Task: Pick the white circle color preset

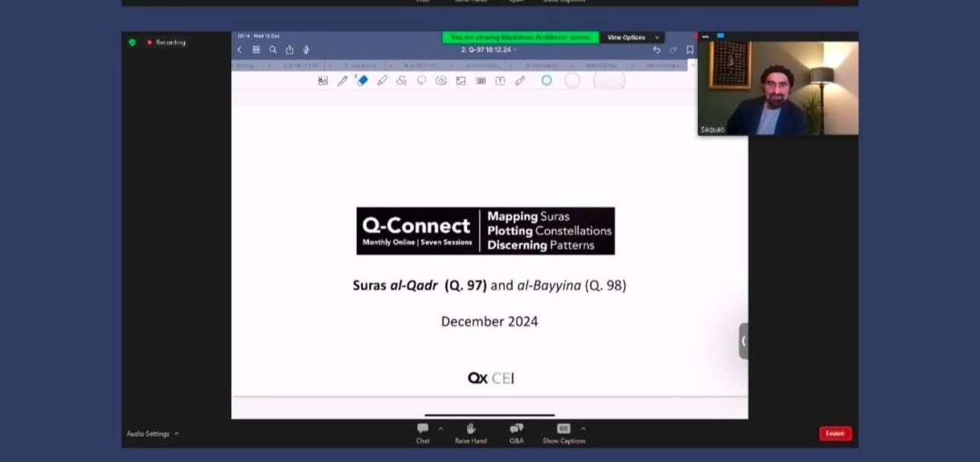Action: [x=572, y=81]
